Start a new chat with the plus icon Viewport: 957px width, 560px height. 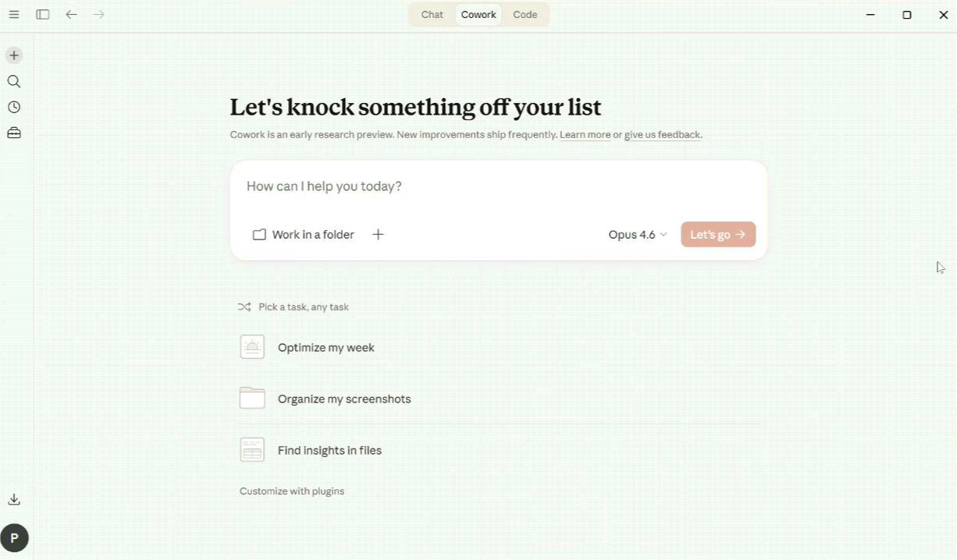(x=14, y=55)
